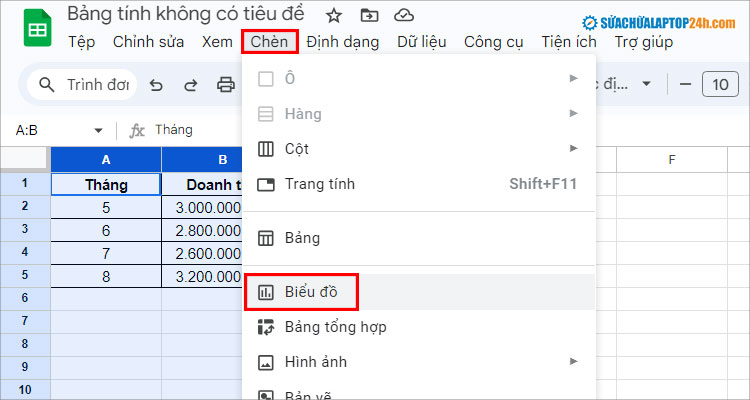
Task: Print the spreadsheet via printer icon
Action: click(226, 85)
